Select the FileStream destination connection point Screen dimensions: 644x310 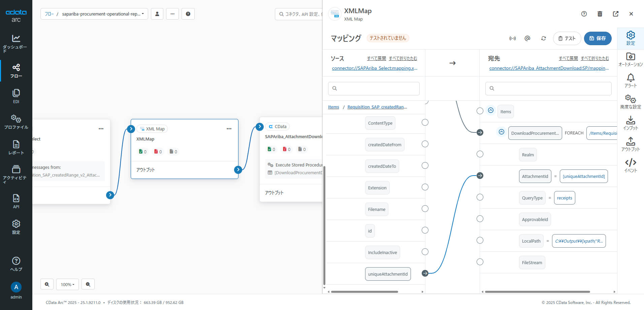[480, 262]
